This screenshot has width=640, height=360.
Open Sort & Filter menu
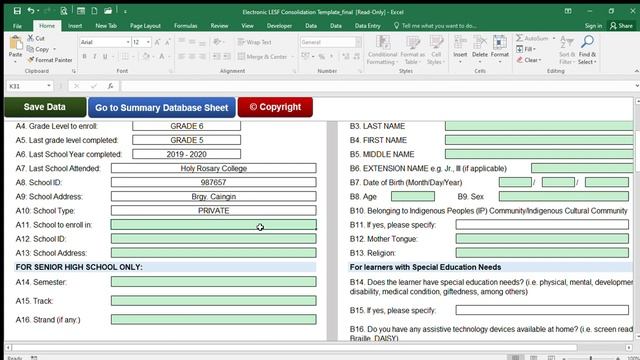pyautogui.click(x=567, y=50)
